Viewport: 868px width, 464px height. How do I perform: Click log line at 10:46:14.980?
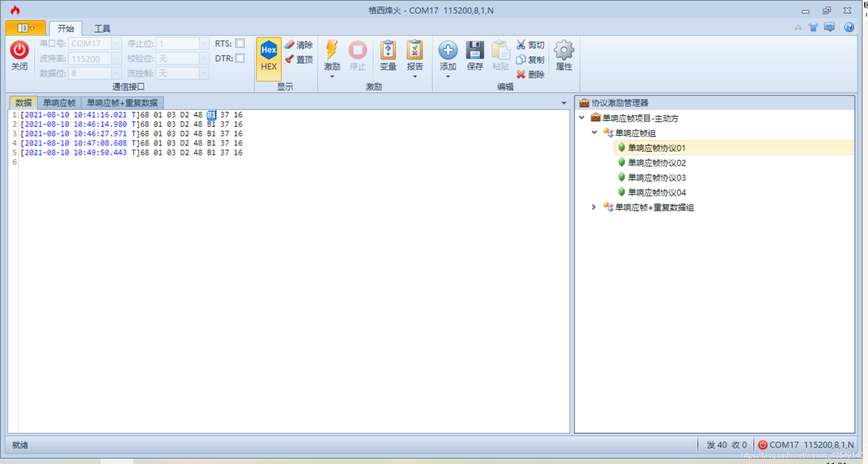[x=132, y=124]
